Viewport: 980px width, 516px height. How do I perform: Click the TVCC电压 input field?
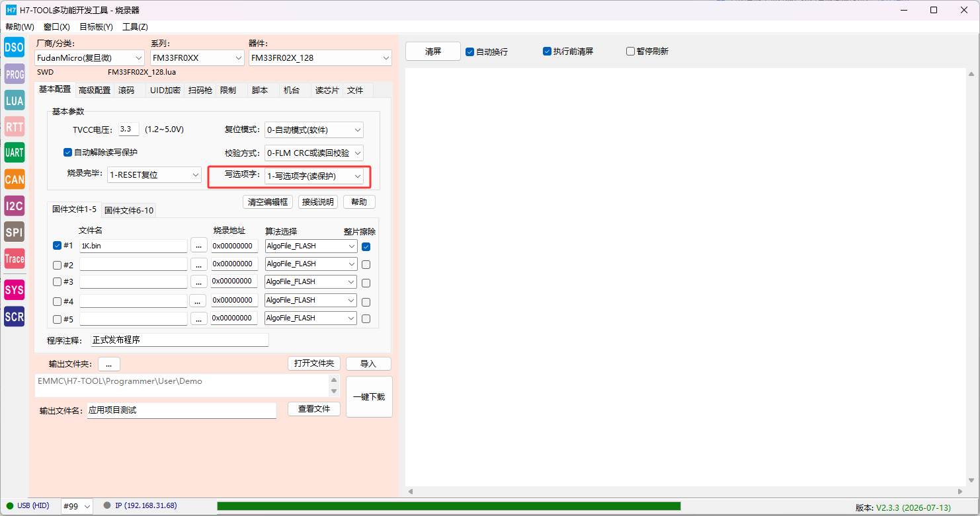[x=129, y=129]
